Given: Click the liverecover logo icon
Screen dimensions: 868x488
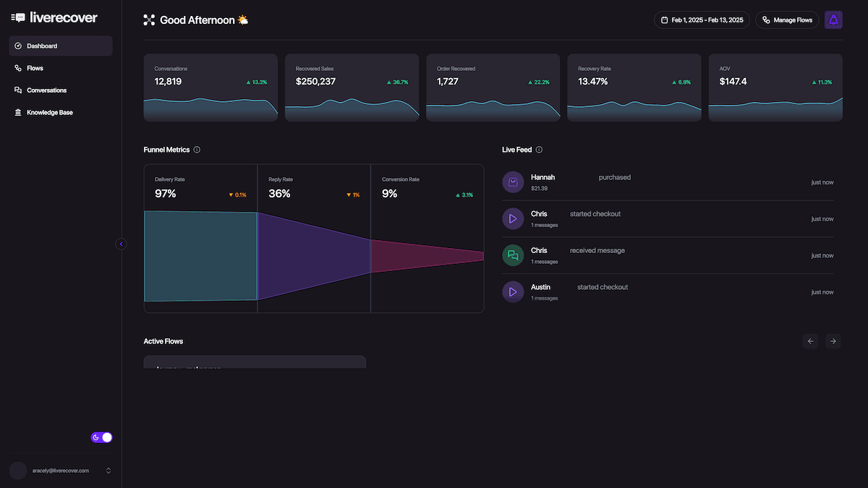Looking at the screenshot, I should coord(18,17).
